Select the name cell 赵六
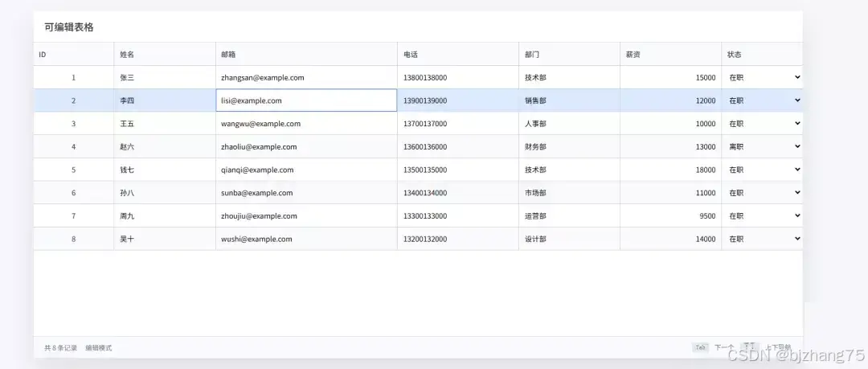 click(x=165, y=147)
